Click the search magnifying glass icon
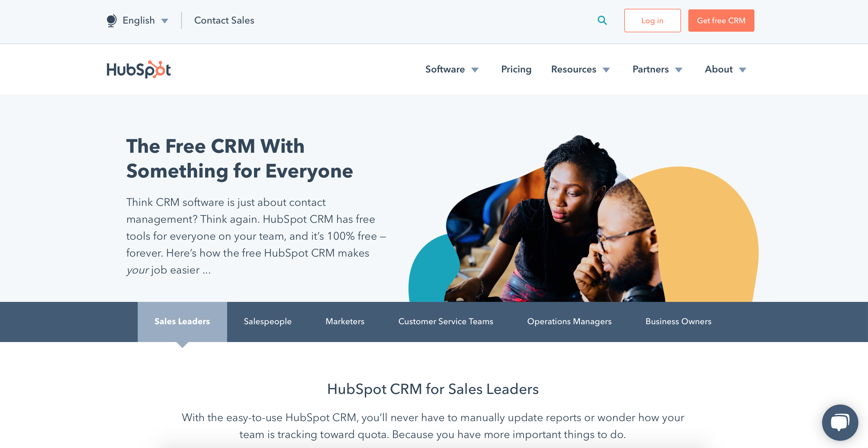 [x=603, y=21]
